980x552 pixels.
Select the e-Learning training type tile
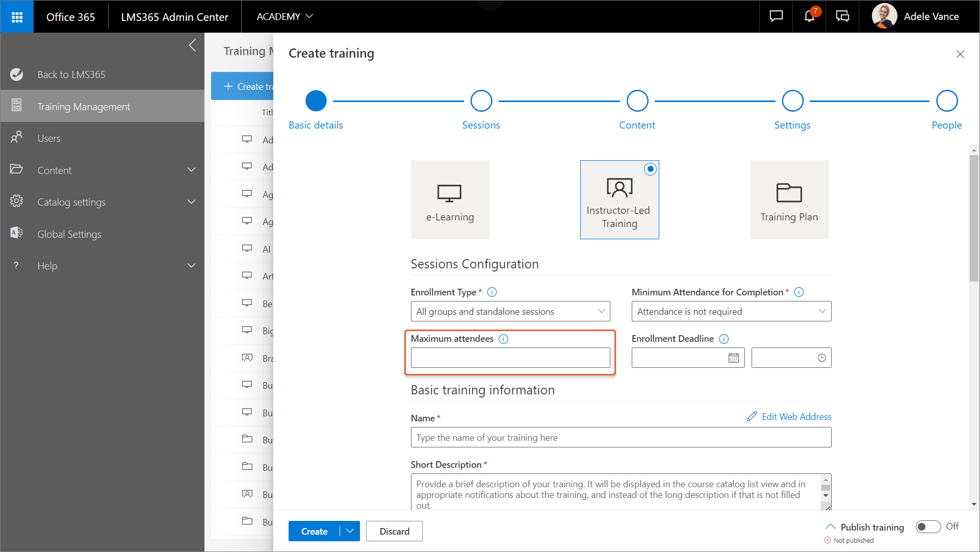coord(450,199)
